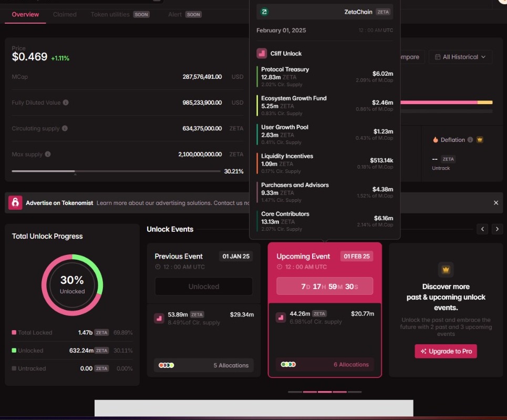507x420 pixels.
Task: Click the clock icon in Previous Event card
Action: (x=158, y=267)
